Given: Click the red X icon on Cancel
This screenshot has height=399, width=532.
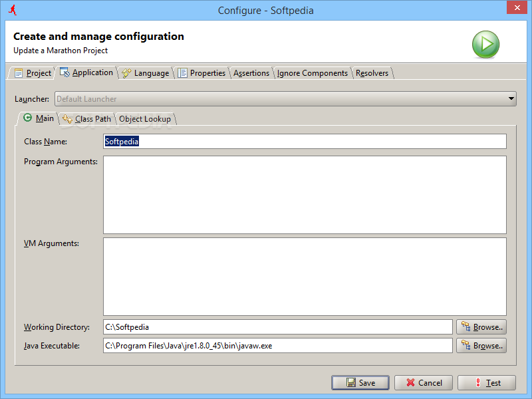Looking at the screenshot, I should pos(410,382).
